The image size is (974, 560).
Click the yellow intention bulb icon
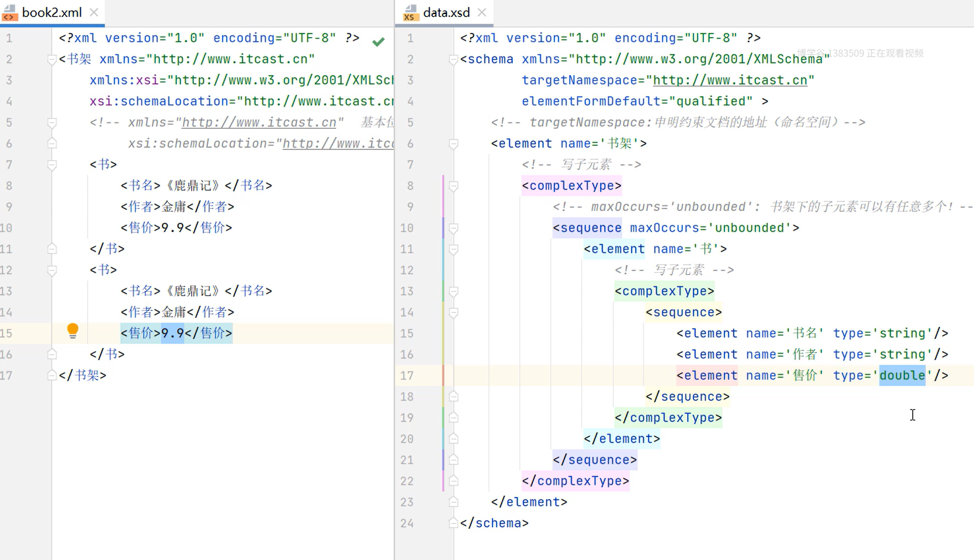pyautogui.click(x=73, y=331)
